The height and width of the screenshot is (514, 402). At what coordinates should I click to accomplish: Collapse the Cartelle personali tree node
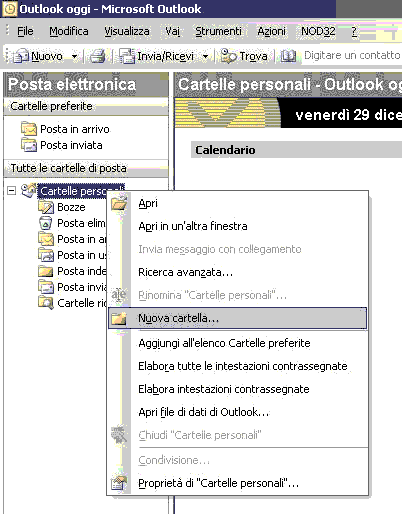coord(12,191)
